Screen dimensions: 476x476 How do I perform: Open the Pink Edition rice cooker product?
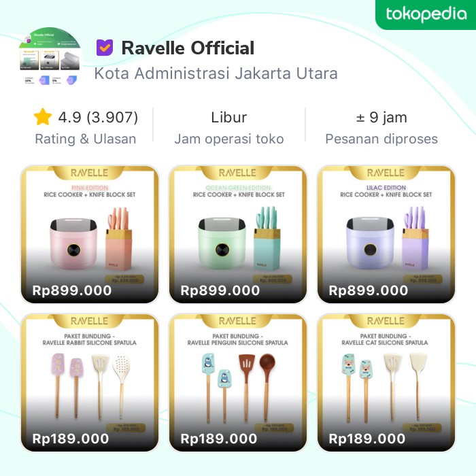90,234
